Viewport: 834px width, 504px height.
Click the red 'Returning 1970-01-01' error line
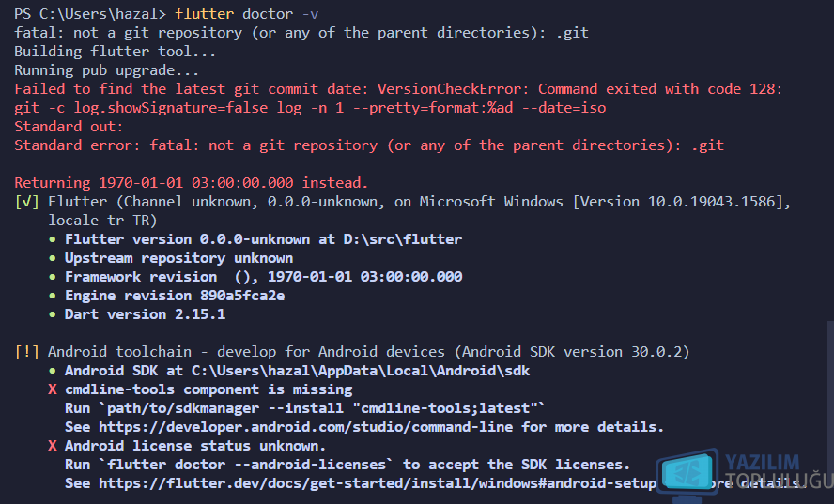coord(192,183)
